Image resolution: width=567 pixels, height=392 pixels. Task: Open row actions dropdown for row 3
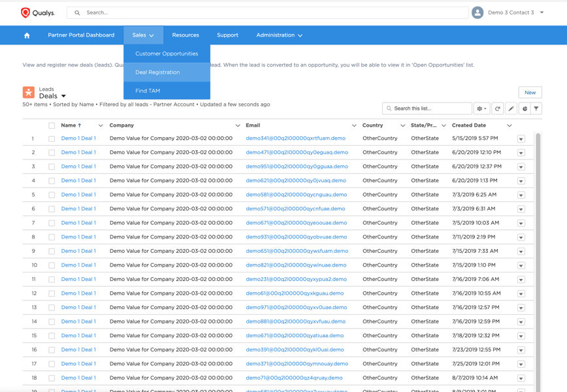click(521, 167)
